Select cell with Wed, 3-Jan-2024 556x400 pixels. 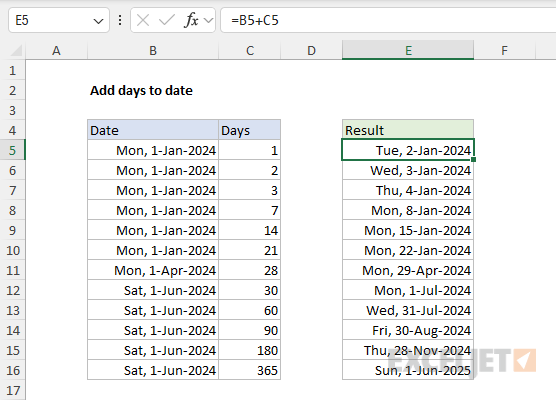pyautogui.click(x=408, y=170)
